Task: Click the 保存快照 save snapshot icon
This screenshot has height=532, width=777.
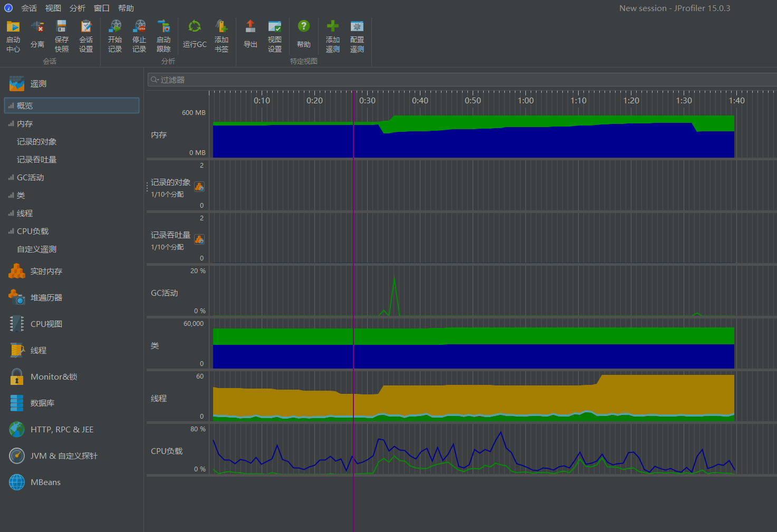Action: tap(62, 26)
